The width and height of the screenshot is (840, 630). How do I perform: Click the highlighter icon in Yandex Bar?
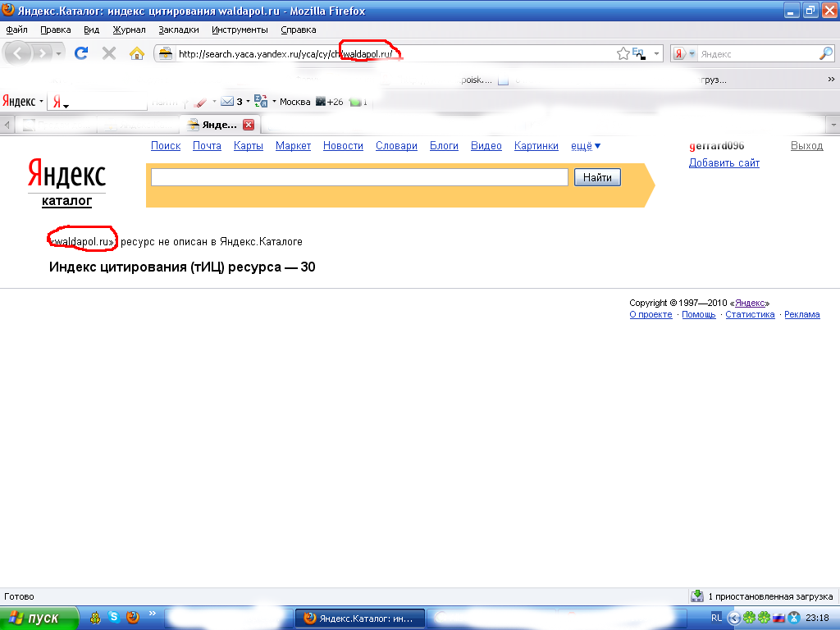click(x=200, y=102)
